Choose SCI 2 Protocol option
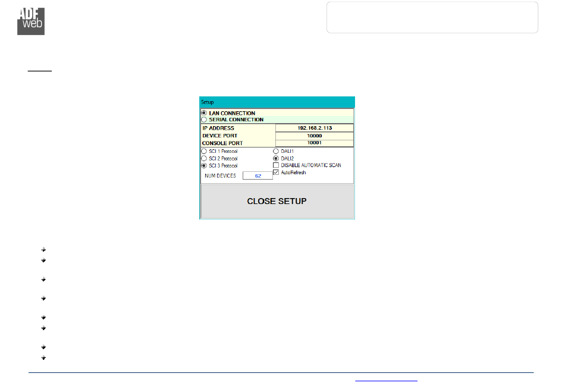The image size is (565, 392). (205, 159)
